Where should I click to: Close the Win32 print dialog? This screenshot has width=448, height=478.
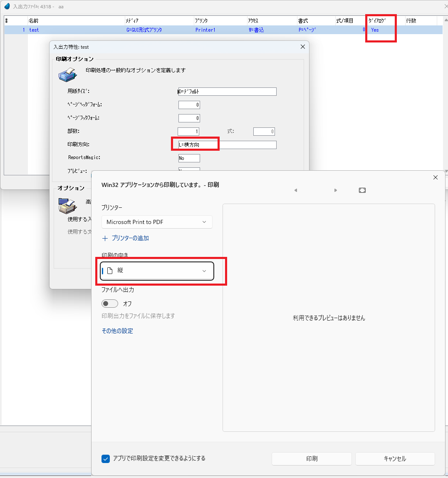pyautogui.click(x=435, y=177)
